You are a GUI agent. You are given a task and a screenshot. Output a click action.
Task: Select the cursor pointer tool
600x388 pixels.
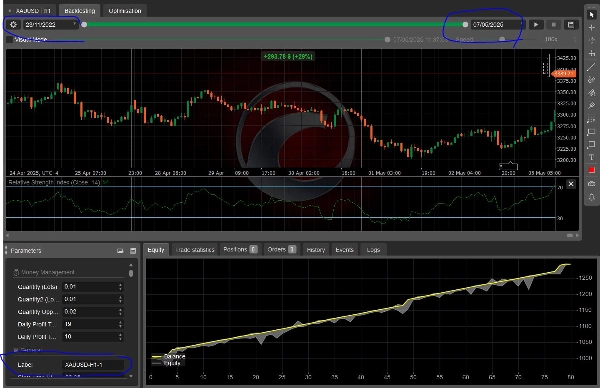pyautogui.click(x=592, y=15)
